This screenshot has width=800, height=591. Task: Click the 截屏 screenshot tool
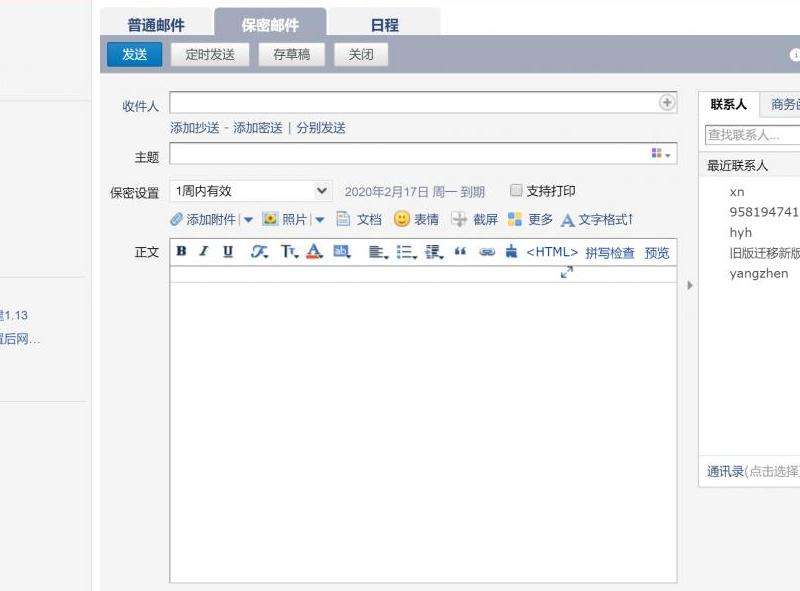coord(474,219)
